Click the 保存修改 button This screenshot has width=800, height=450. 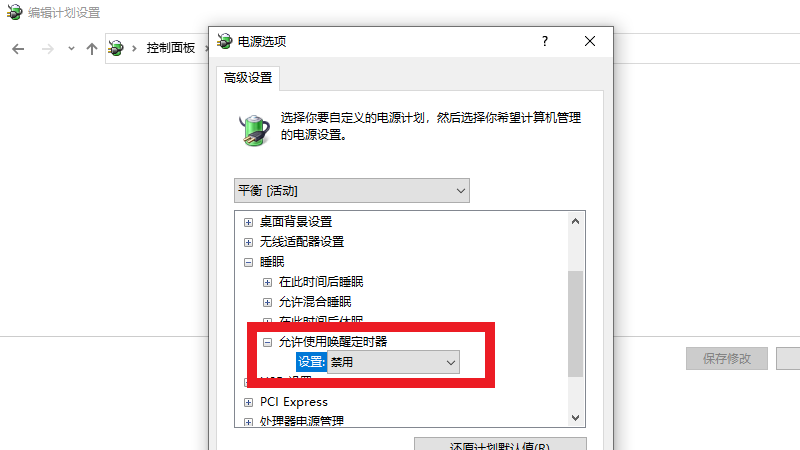tap(727, 359)
